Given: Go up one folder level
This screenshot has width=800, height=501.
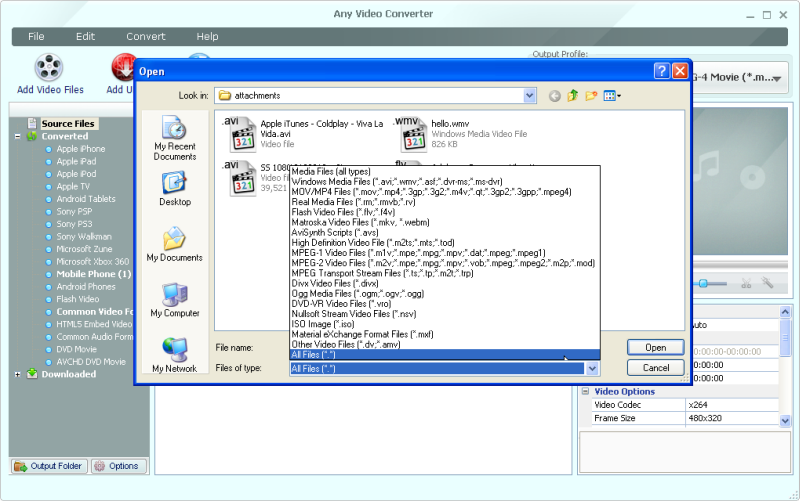Looking at the screenshot, I should 573,96.
